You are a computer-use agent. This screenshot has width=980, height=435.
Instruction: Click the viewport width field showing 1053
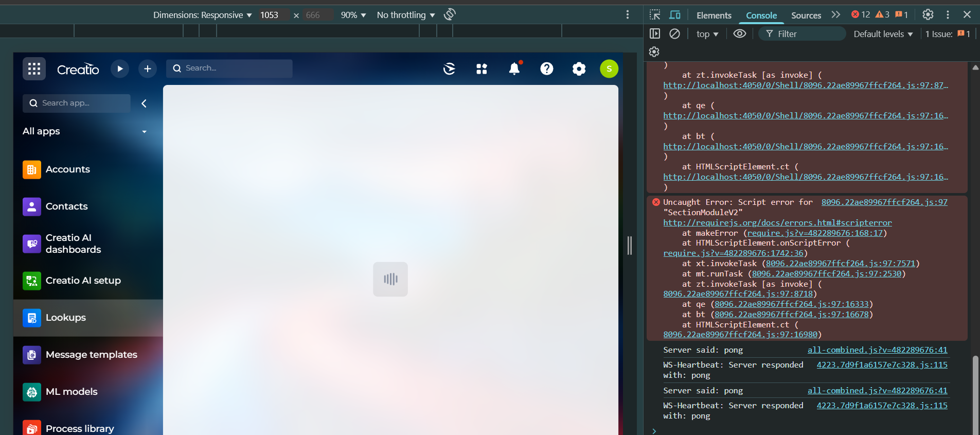tap(273, 15)
